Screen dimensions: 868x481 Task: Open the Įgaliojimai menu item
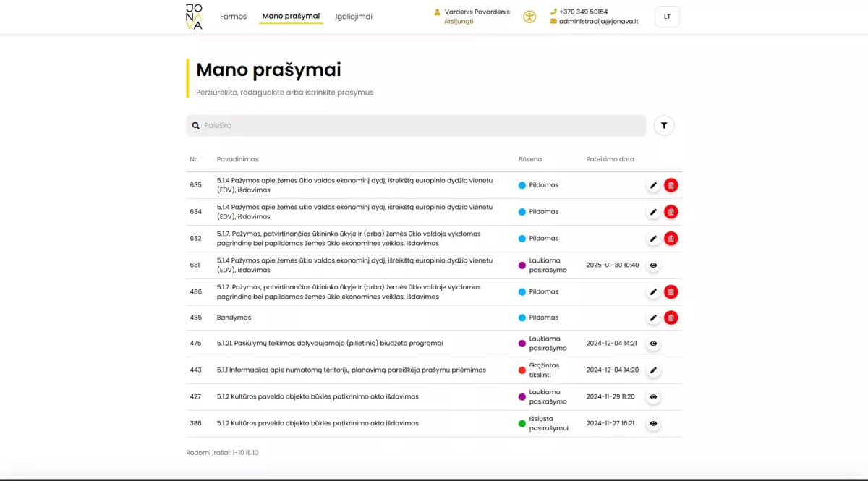[x=353, y=16]
